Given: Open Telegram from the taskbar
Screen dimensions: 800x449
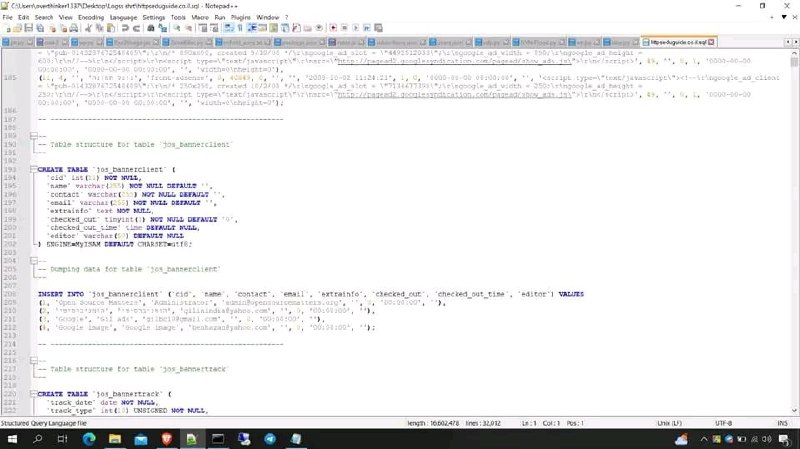Looking at the screenshot, I should click(270, 439).
